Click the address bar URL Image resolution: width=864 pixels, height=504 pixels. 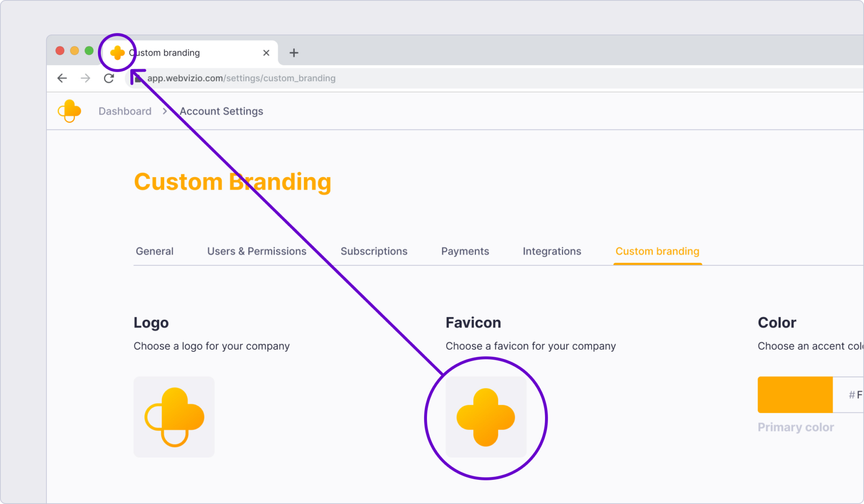[241, 78]
